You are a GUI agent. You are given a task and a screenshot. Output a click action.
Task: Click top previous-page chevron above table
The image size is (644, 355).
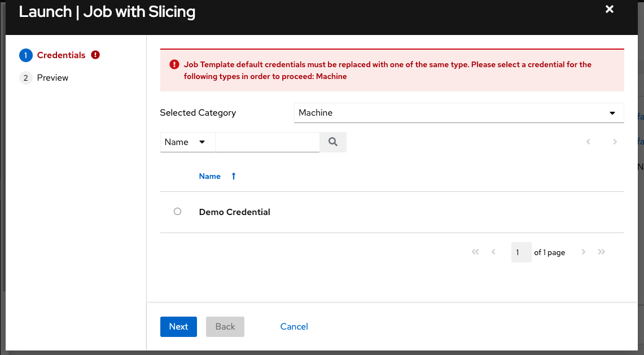pos(588,142)
